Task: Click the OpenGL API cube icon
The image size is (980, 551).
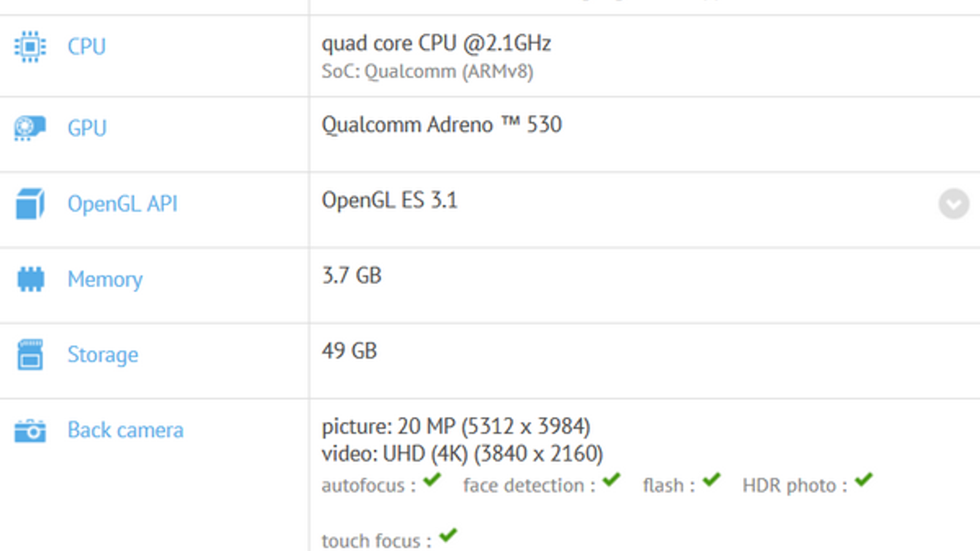Action: point(30,204)
